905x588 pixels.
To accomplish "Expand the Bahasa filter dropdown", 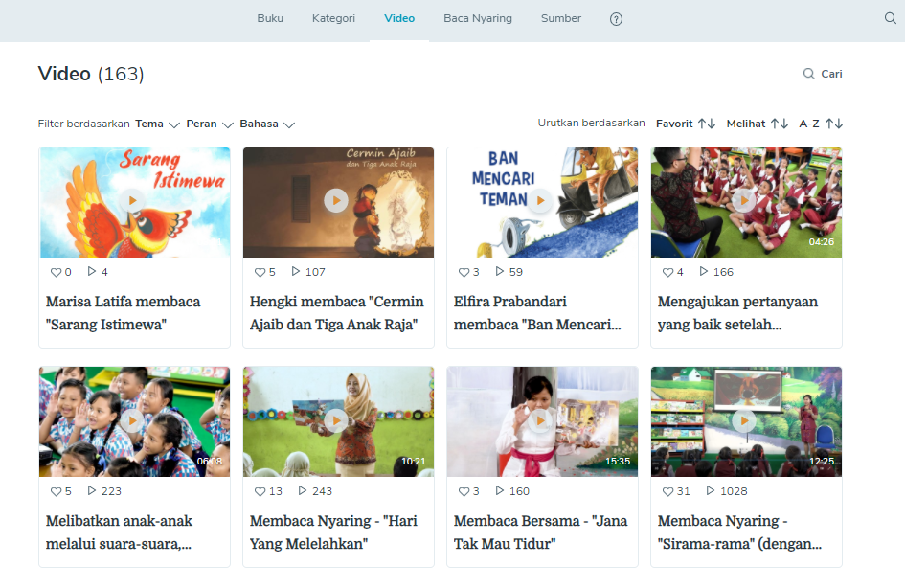I will point(266,124).
